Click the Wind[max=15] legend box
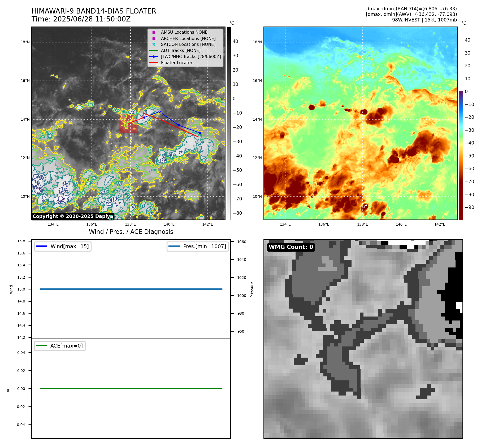 tap(63, 246)
